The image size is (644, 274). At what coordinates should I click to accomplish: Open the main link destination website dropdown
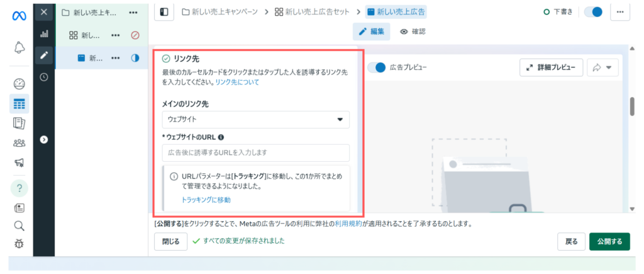pos(255,119)
